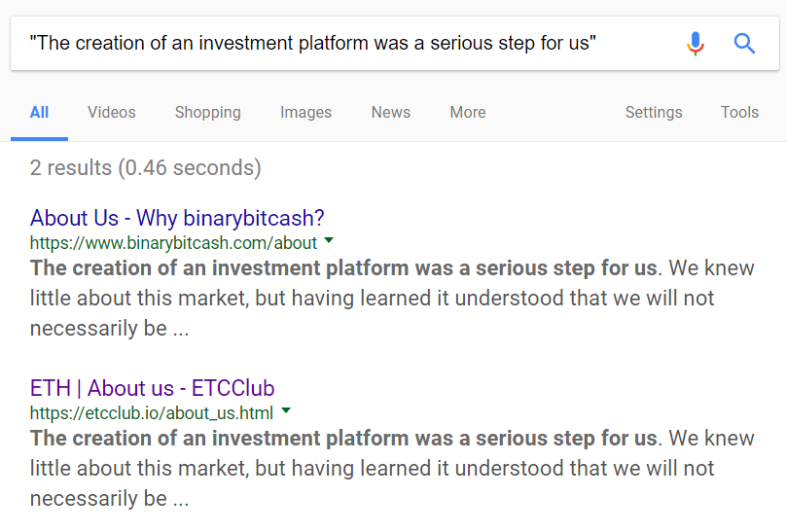
Task: Open the More search categories menu
Action: click(x=468, y=112)
